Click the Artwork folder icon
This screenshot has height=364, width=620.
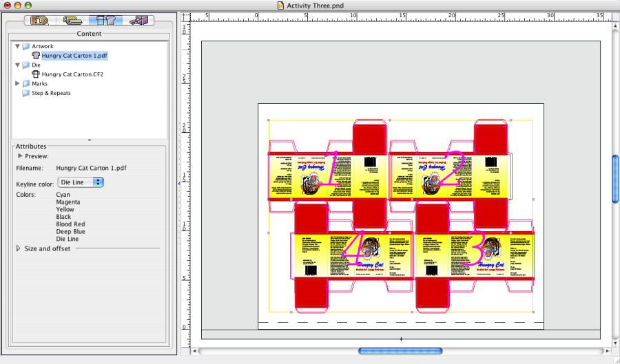[x=26, y=46]
